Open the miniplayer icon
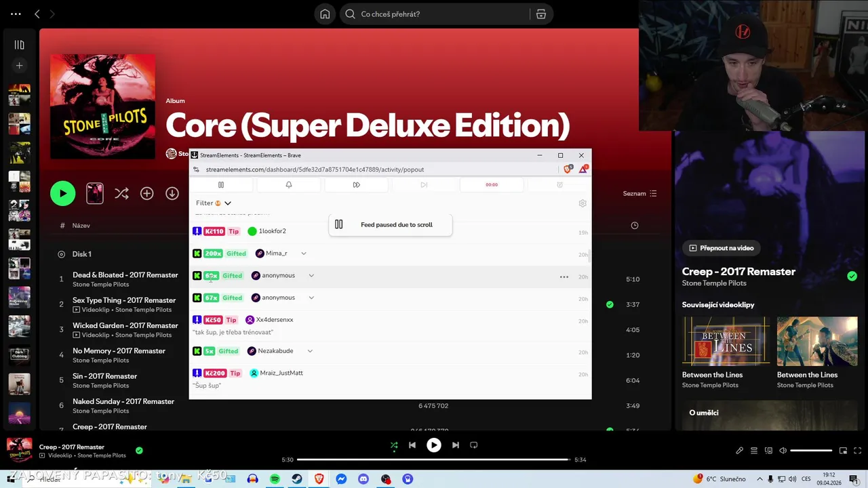The image size is (868, 488). tap(843, 451)
